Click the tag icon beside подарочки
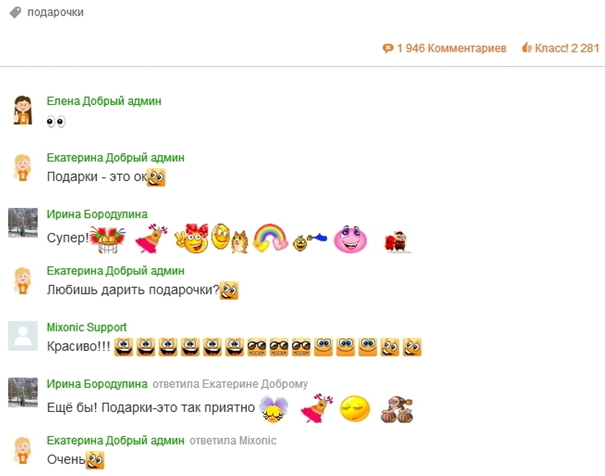 click(15, 12)
